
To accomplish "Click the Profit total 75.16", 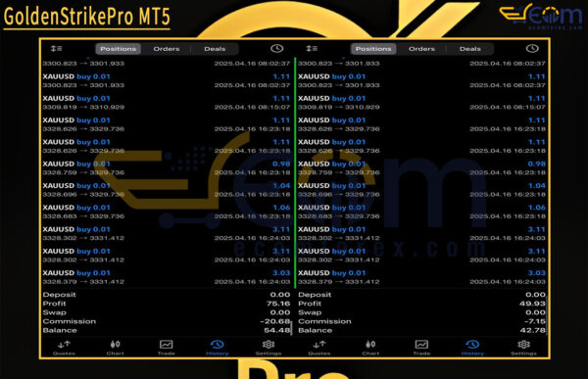I will pos(278,304).
